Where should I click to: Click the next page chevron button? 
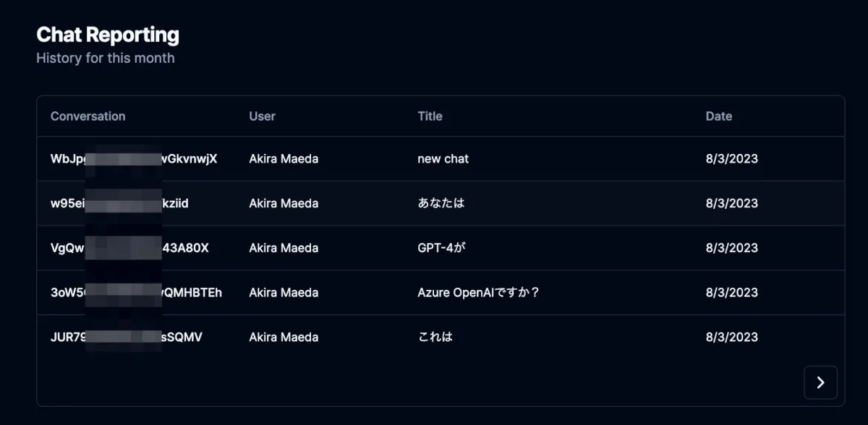[x=820, y=382]
